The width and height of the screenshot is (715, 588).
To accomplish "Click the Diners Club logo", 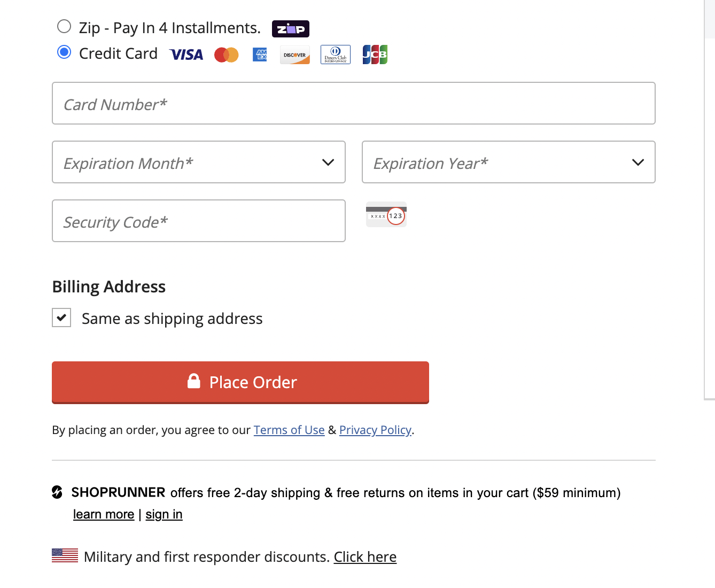I will coord(335,55).
